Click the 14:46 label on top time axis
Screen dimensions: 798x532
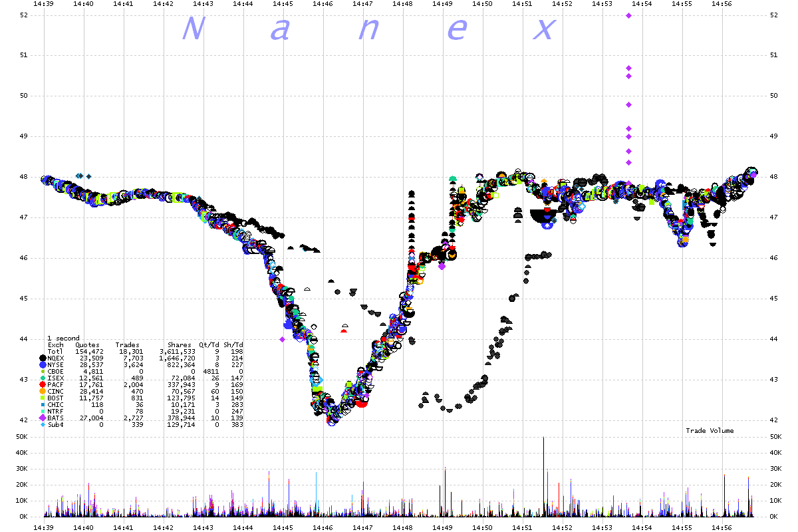click(x=323, y=4)
